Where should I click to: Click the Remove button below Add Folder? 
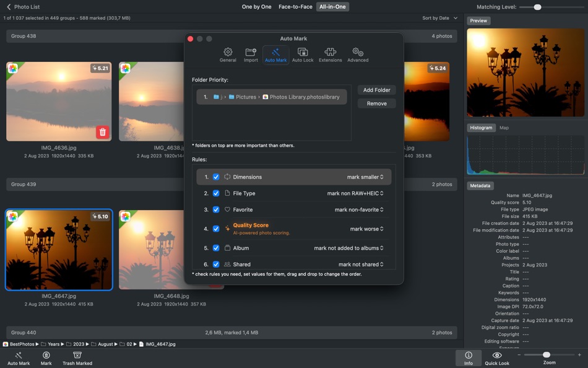coord(376,103)
